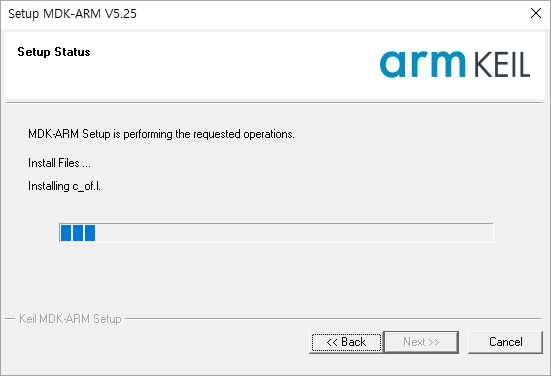
Task: Click the first blue progress block
Action: coord(66,233)
